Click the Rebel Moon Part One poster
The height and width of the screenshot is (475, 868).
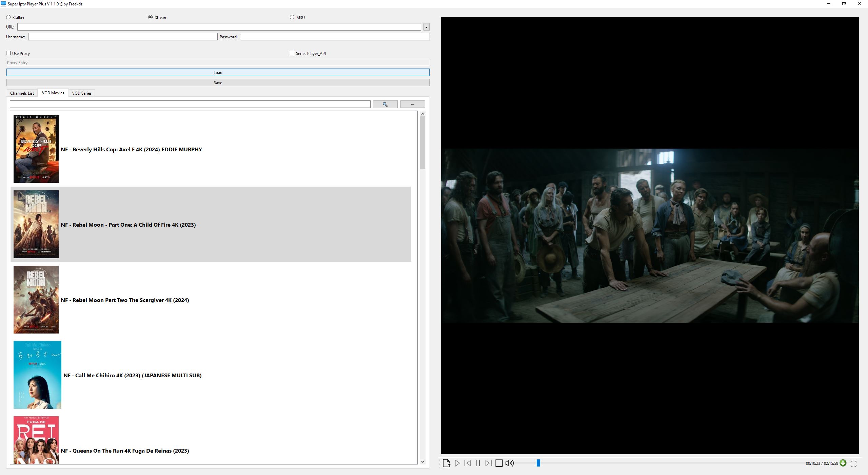[x=36, y=224]
